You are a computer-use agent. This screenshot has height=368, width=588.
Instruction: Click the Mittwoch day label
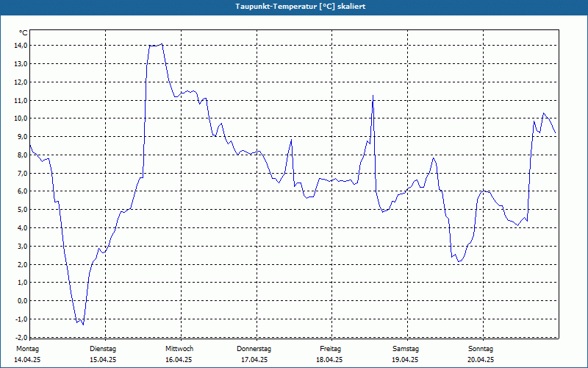(x=179, y=349)
